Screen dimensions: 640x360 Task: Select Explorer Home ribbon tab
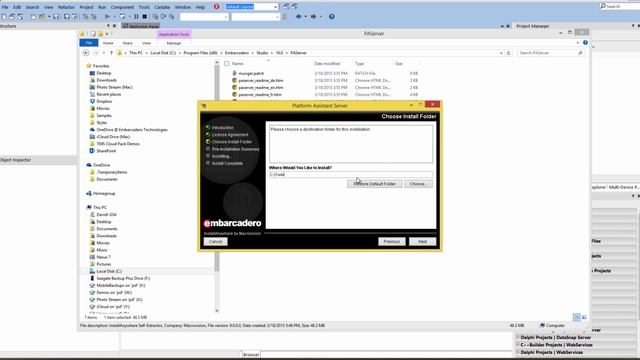coord(108,43)
